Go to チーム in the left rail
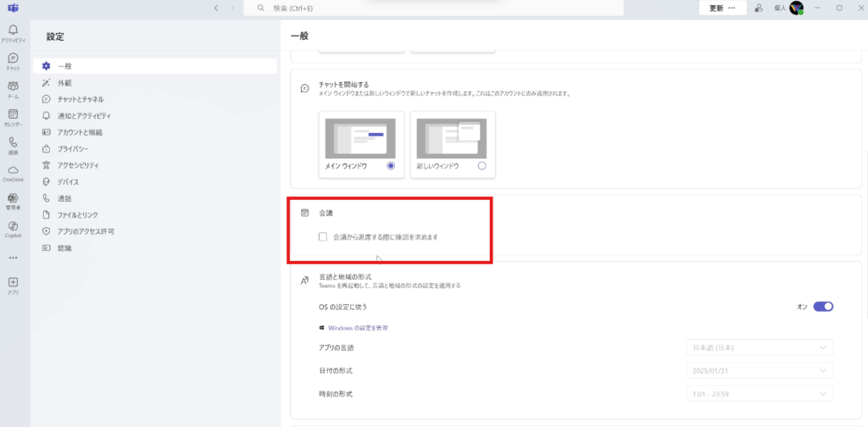The width and height of the screenshot is (868, 427). [13, 86]
